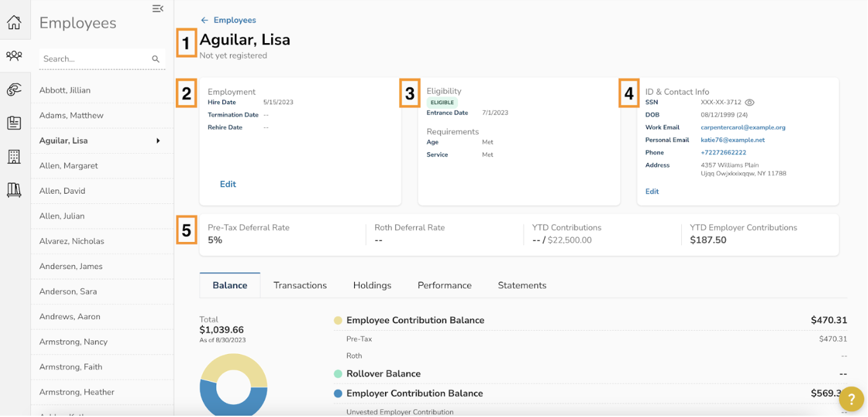Switch to the Transactions tab
868x417 pixels.
tap(300, 285)
